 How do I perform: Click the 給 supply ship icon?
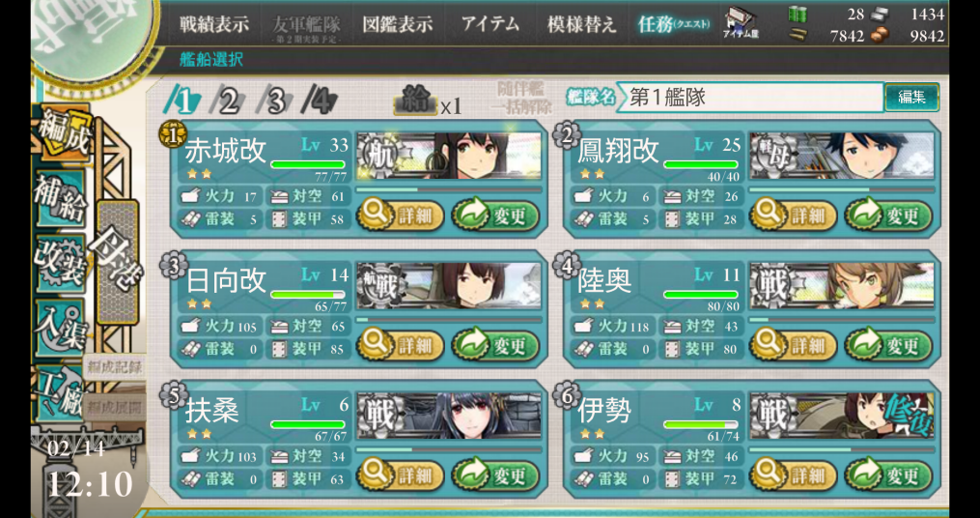tap(414, 102)
